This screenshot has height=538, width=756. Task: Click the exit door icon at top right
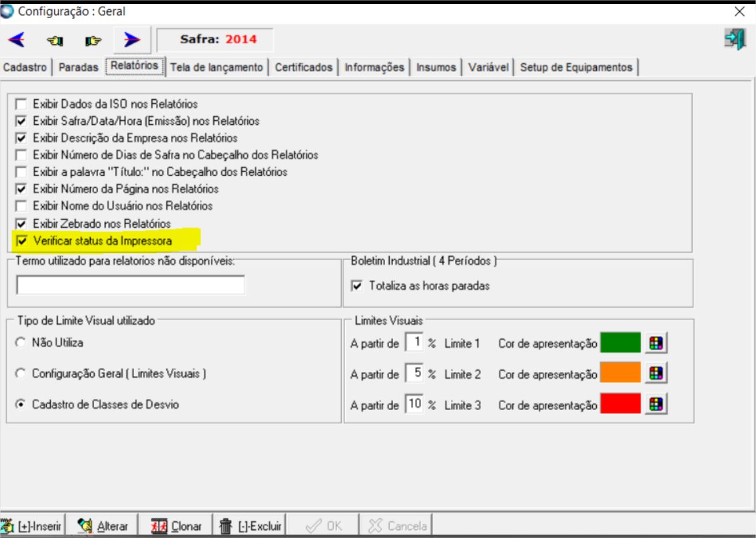point(734,39)
